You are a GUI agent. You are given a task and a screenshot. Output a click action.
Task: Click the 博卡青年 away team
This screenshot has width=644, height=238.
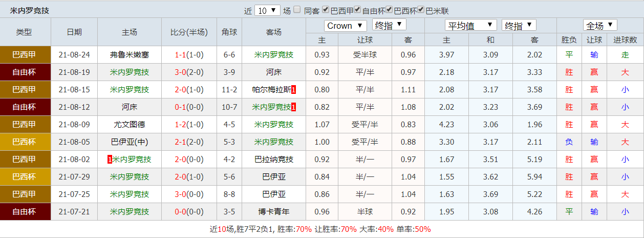(x=274, y=212)
